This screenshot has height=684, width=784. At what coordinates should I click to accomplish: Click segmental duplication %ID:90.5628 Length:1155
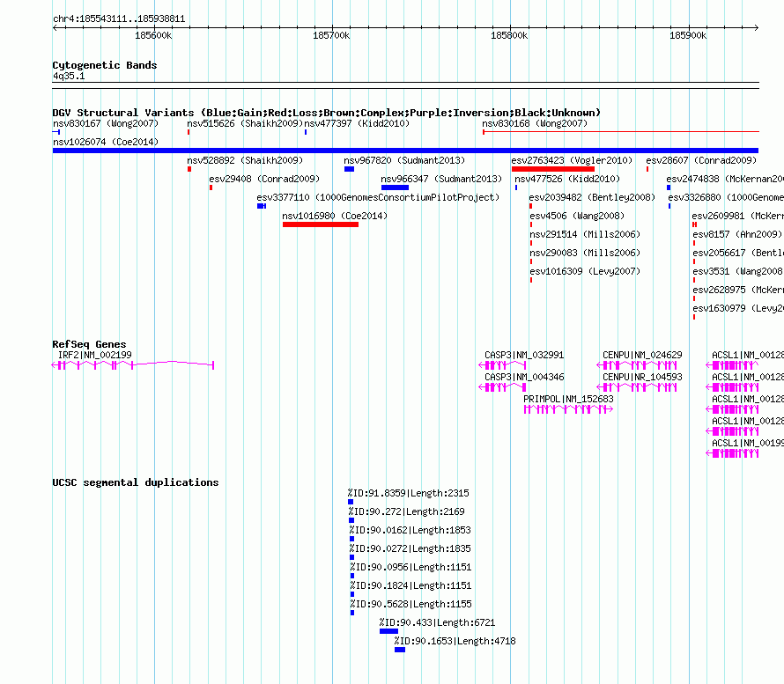[352, 613]
